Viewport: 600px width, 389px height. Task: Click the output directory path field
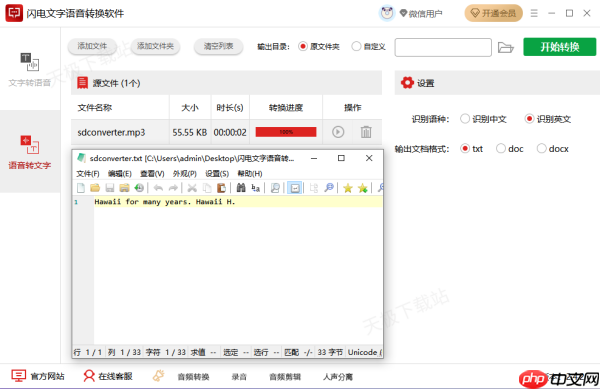click(x=443, y=47)
